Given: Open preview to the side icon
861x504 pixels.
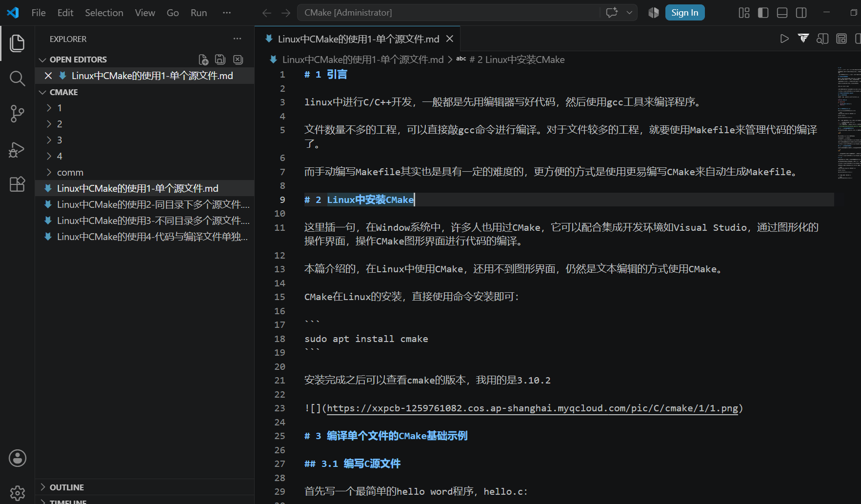Looking at the screenshot, I should point(822,39).
